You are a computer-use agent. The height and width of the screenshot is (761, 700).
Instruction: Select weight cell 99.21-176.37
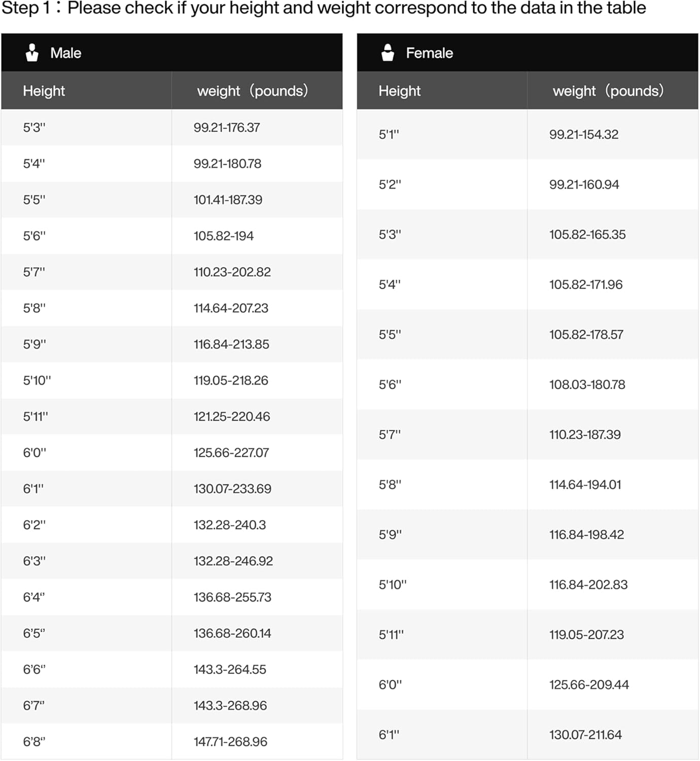226,128
